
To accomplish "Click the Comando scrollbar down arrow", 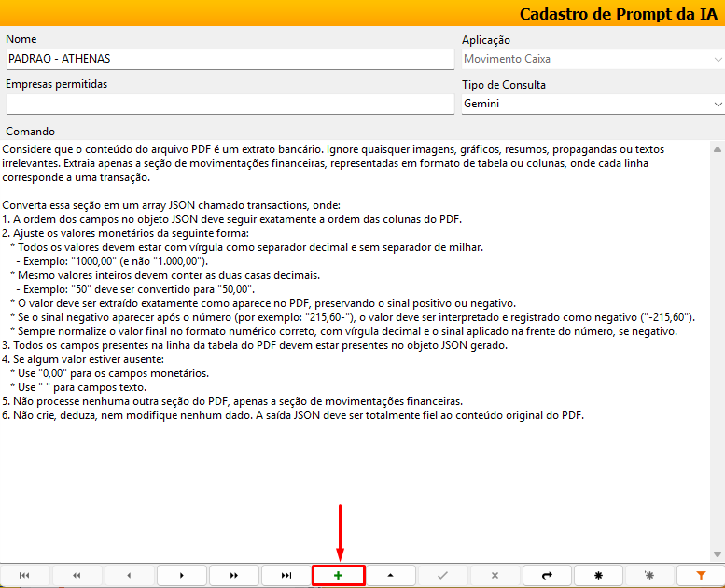I will (717, 553).
